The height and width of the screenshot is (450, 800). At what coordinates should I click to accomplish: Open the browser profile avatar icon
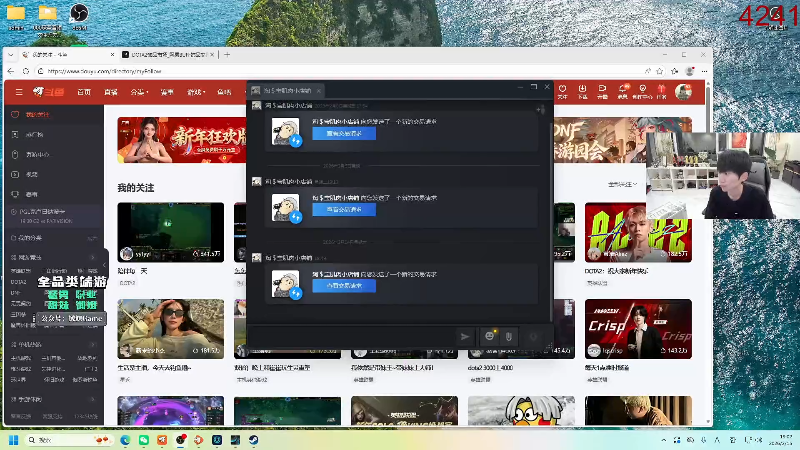click(x=690, y=71)
